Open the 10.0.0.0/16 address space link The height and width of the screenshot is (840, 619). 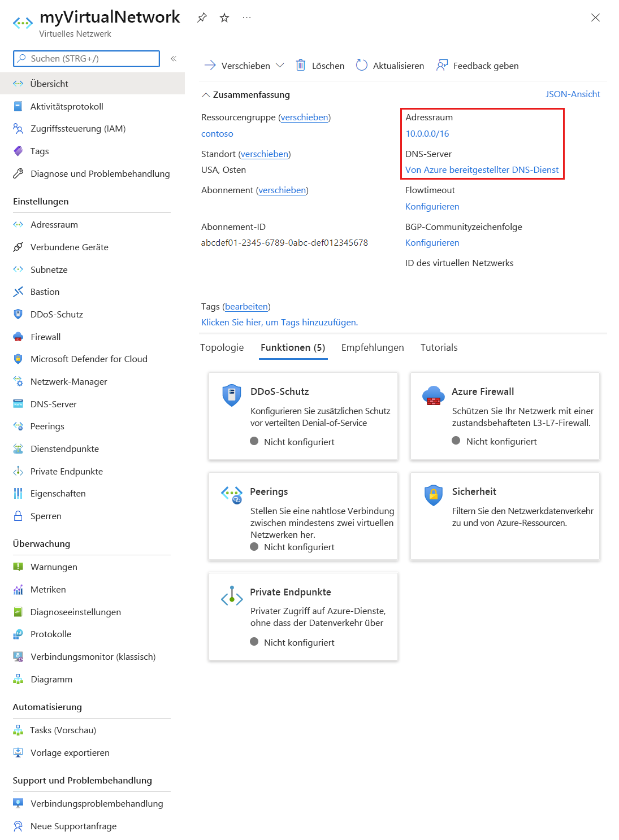coord(427,134)
